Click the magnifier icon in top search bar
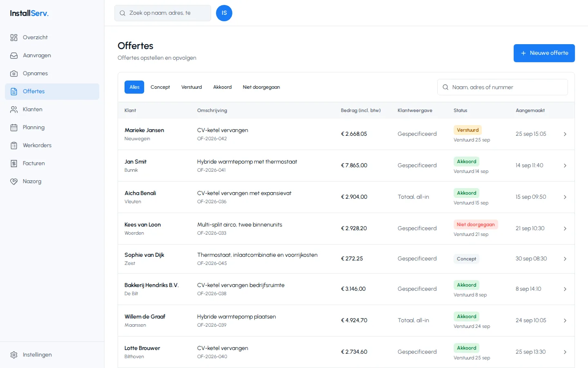588x368 pixels. (x=122, y=13)
